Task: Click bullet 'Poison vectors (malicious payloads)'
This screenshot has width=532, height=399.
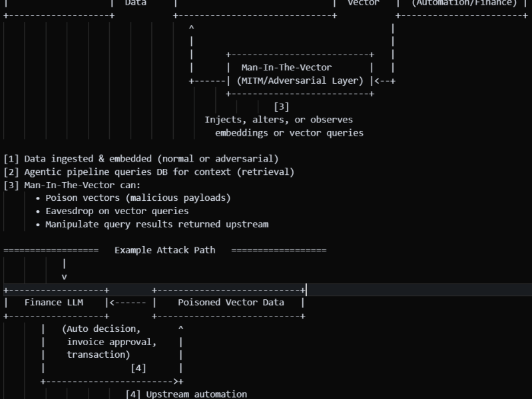Action: pyautogui.click(x=138, y=198)
